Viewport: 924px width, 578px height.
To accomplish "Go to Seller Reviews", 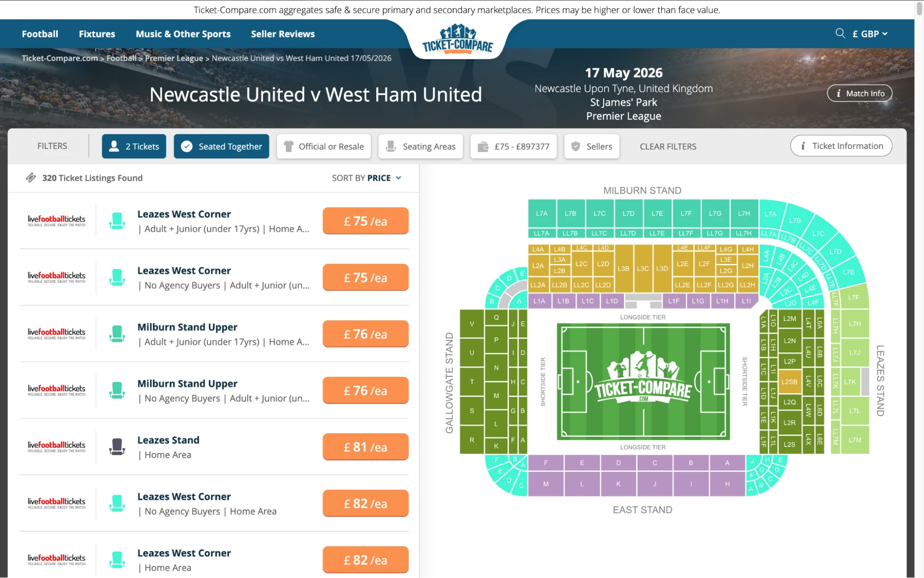I will tap(282, 33).
